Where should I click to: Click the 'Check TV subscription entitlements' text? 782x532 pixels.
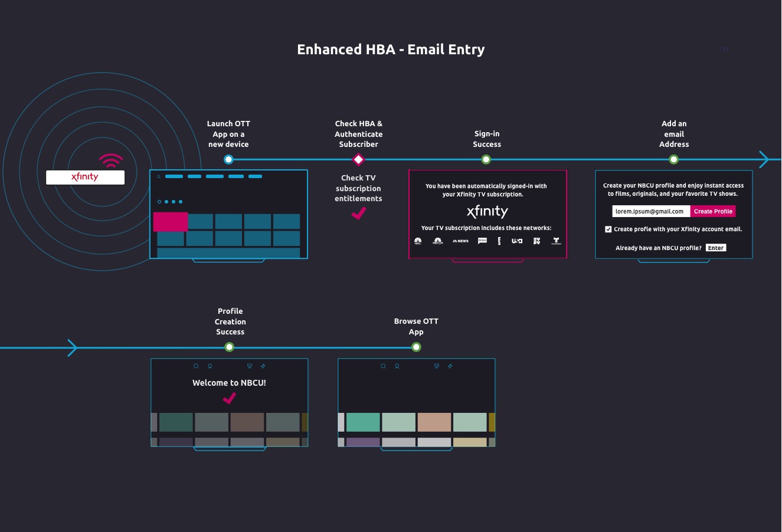coord(358,188)
